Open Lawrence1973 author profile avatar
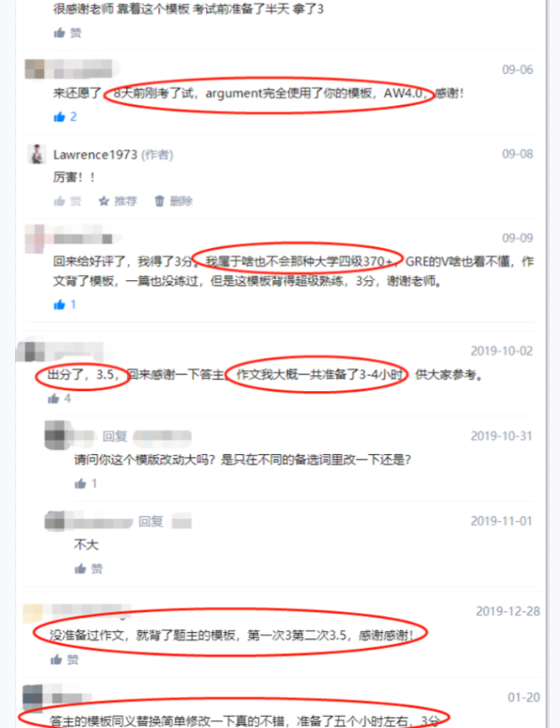Screen dimensions: 560x728 [x=37, y=154]
